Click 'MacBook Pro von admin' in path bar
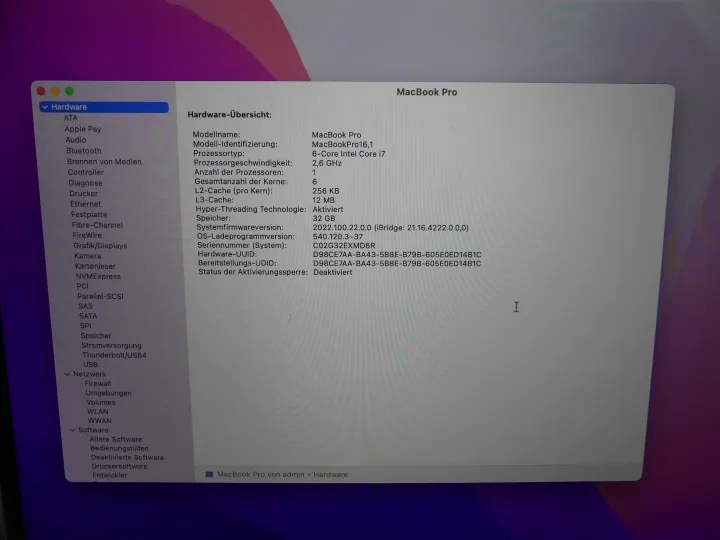Screen dimensions: 720x540 pyautogui.click(x=260, y=474)
